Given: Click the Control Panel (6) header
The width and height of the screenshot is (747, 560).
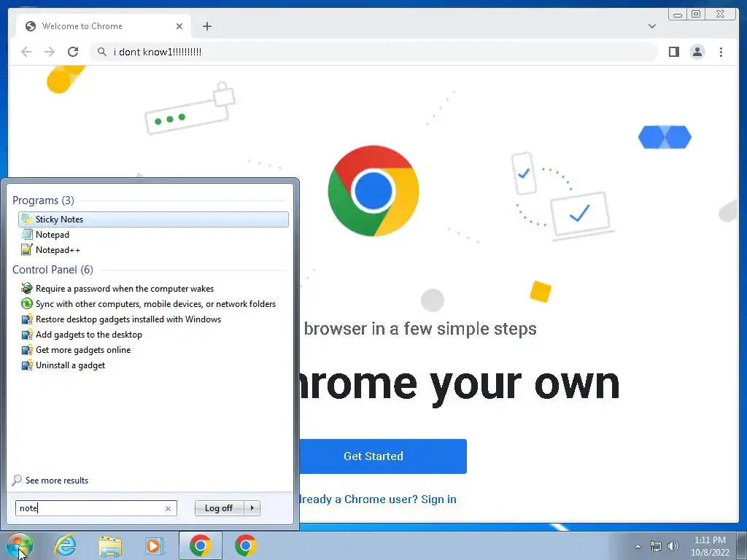Looking at the screenshot, I should (x=53, y=270).
